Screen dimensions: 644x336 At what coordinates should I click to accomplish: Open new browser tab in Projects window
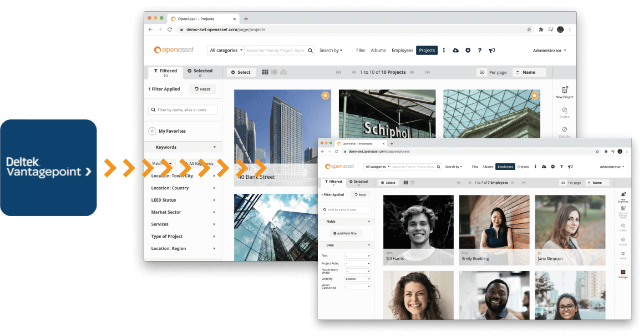click(246, 19)
